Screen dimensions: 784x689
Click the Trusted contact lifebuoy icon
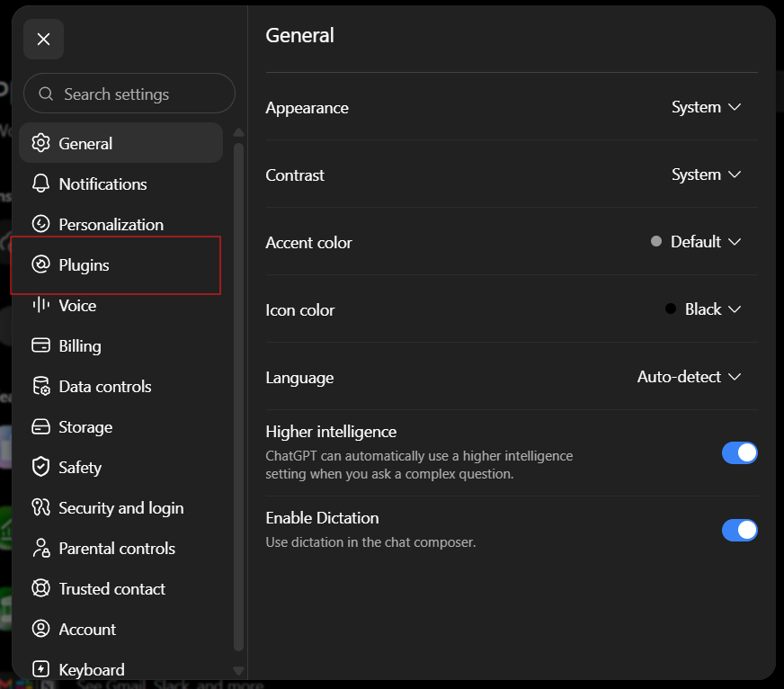(41, 588)
